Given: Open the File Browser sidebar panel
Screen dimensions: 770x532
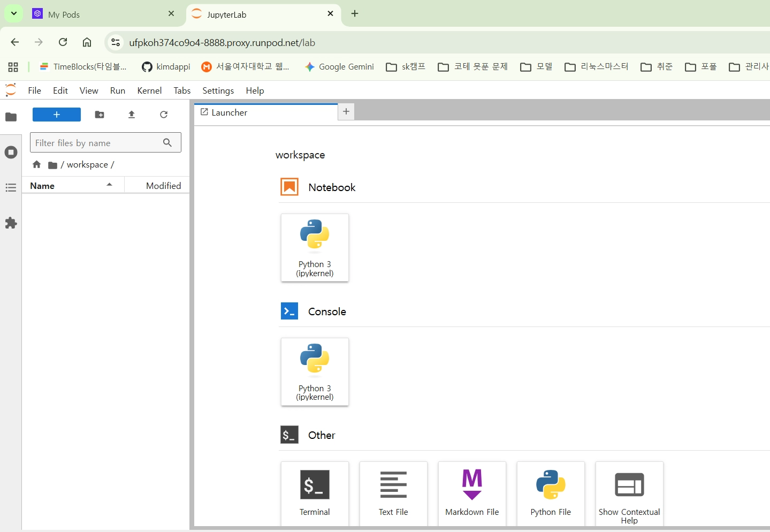Looking at the screenshot, I should [11, 117].
